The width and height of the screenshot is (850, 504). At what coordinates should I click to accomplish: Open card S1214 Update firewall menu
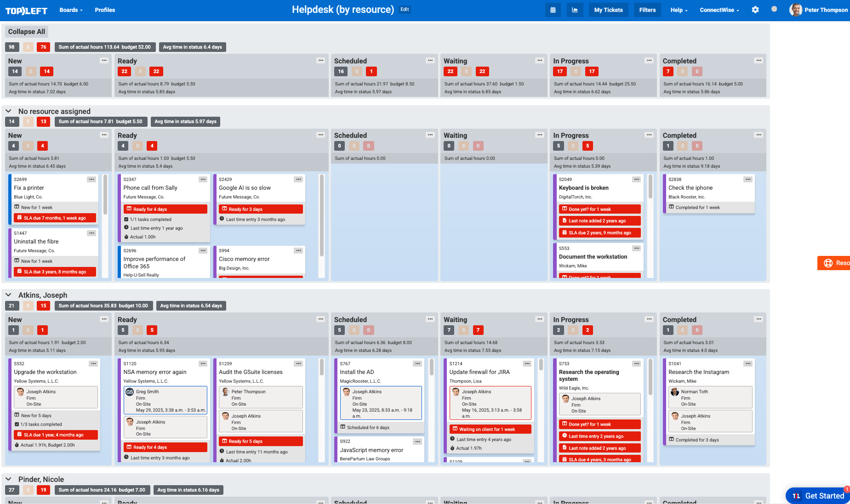tap(527, 363)
